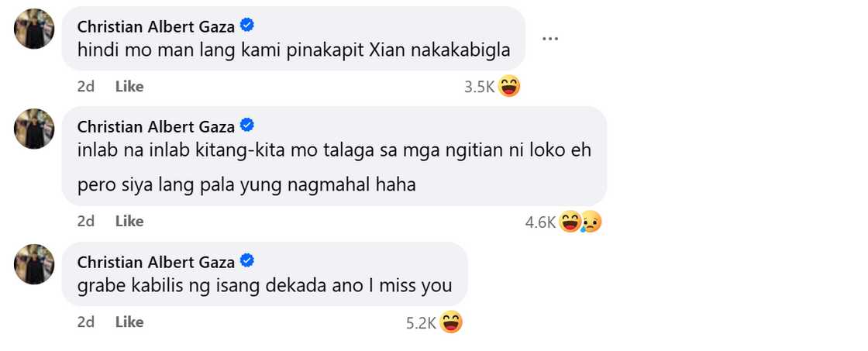Open the author name on the "I miss you" comment
Image resolution: width=868 pixels, height=351 pixels.
click(x=156, y=261)
